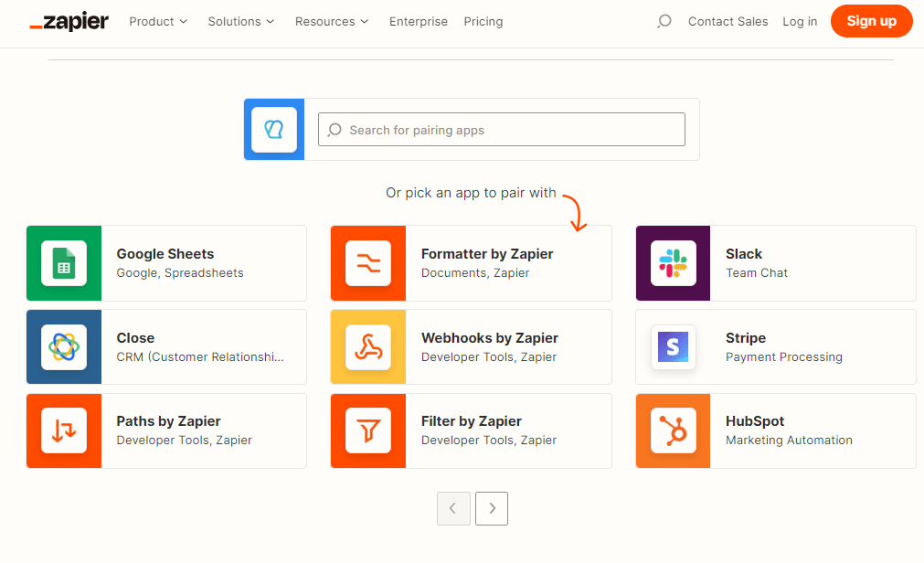Click the orange Sign up button
924x563 pixels.
click(871, 21)
